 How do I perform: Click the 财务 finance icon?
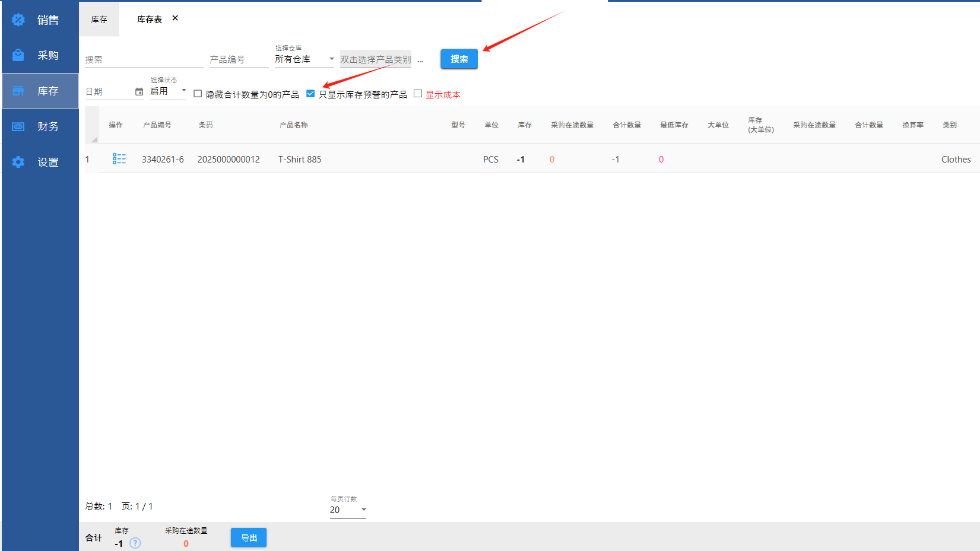point(18,126)
